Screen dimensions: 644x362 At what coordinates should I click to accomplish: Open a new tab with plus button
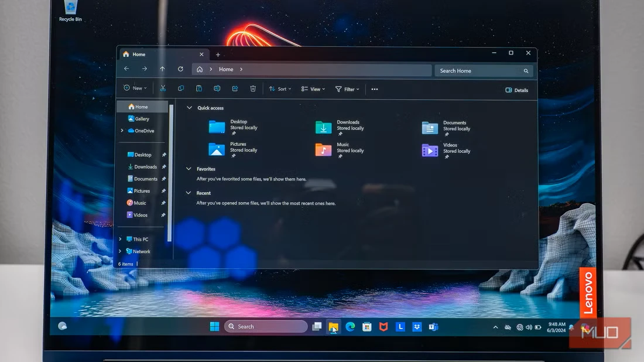coord(218,54)
